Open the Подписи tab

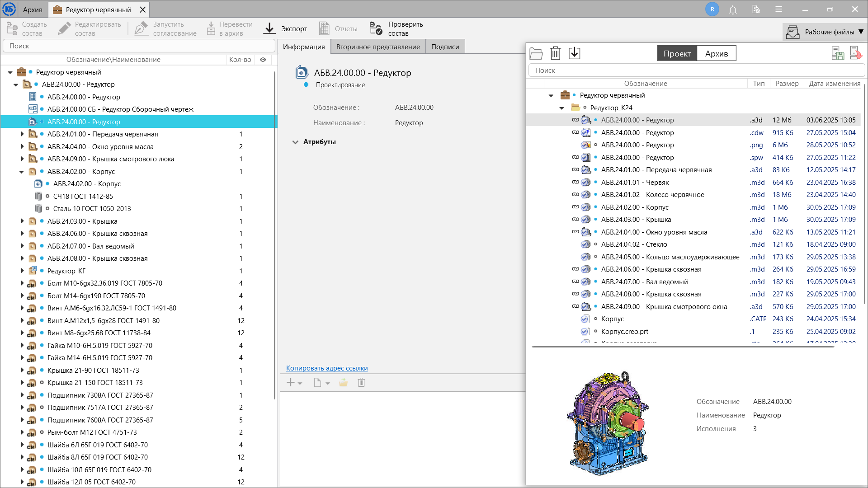(x=445, y=47)
